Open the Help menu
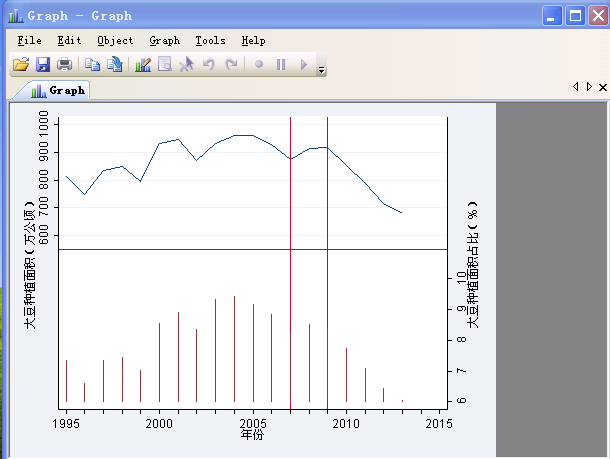 tap(253, 41)
